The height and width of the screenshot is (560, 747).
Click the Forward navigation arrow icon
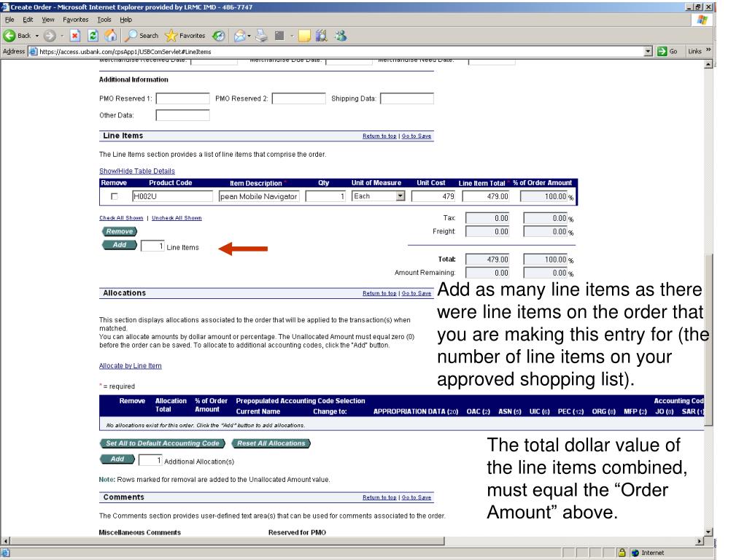[x=50, y=36]
